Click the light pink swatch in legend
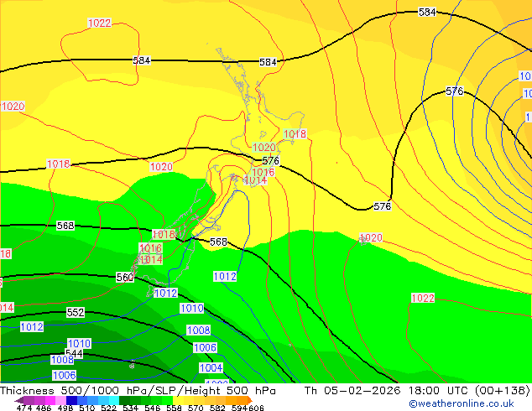 (60, 400)
